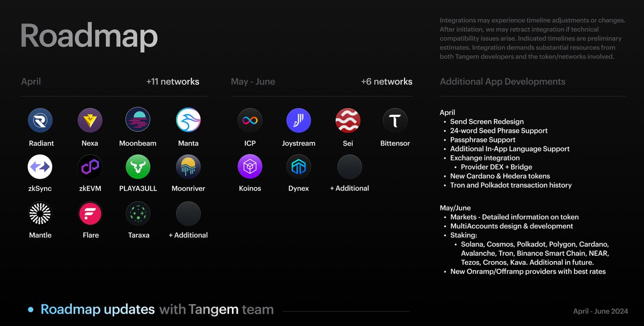Click 'Send Screen Redesign' list item
The height and width of the screenshot is (326, 644).
pos(487,122)
